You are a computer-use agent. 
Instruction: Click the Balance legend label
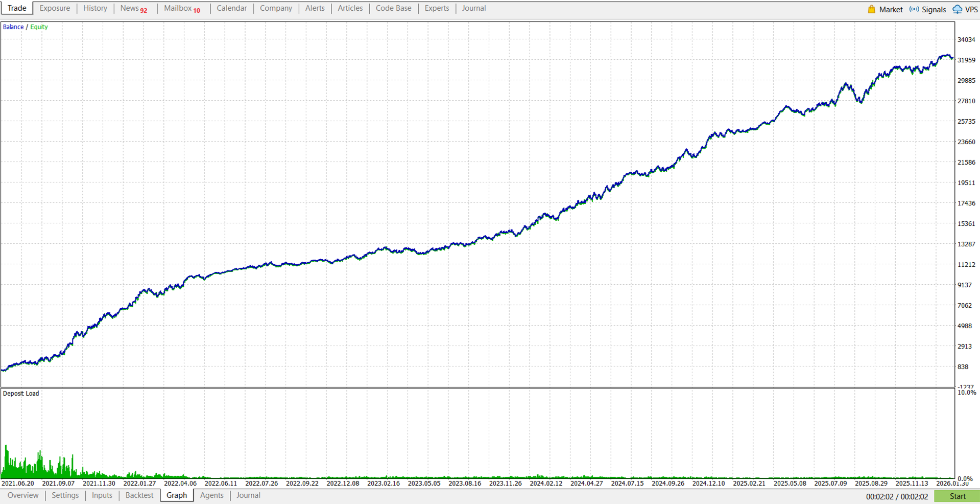pyautogui.click(x=13, y=27)
